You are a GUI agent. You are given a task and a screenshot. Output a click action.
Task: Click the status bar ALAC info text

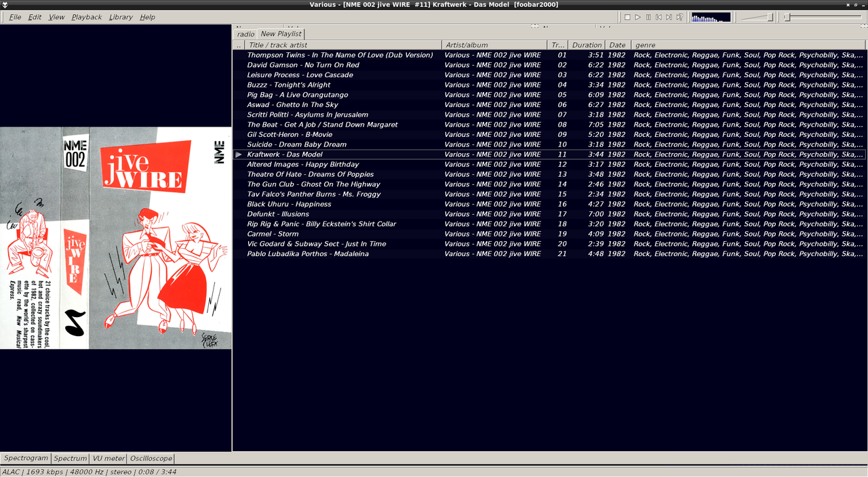(x=89, y=472)
